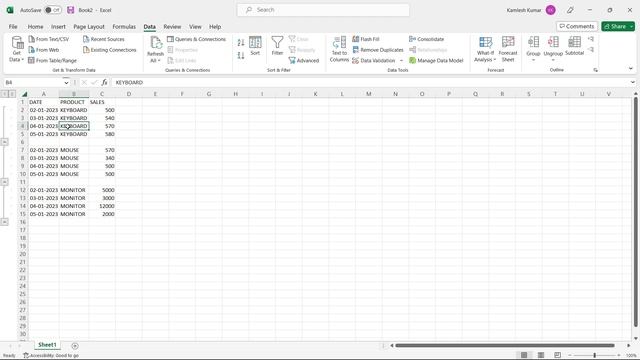Click the horizontal scrollbar
Viewport: 640px width, 360px height.
tap(504, 345)
